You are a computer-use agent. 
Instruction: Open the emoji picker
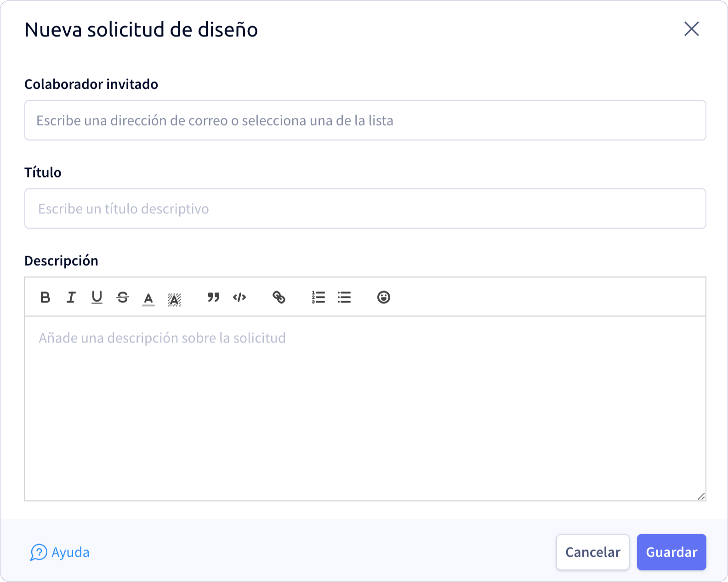(384, 297)
